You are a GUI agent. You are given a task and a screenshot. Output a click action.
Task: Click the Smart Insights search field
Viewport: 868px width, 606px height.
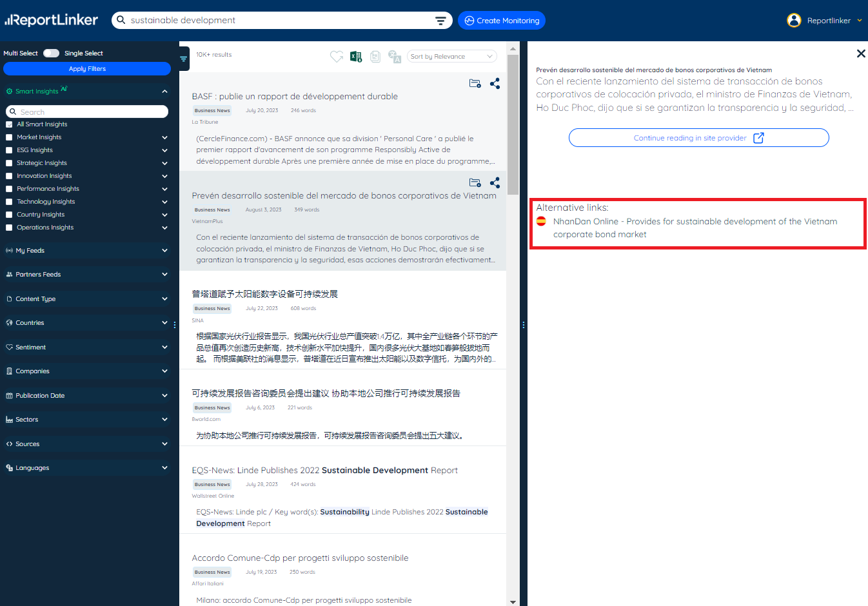click(x=90, y=112)
